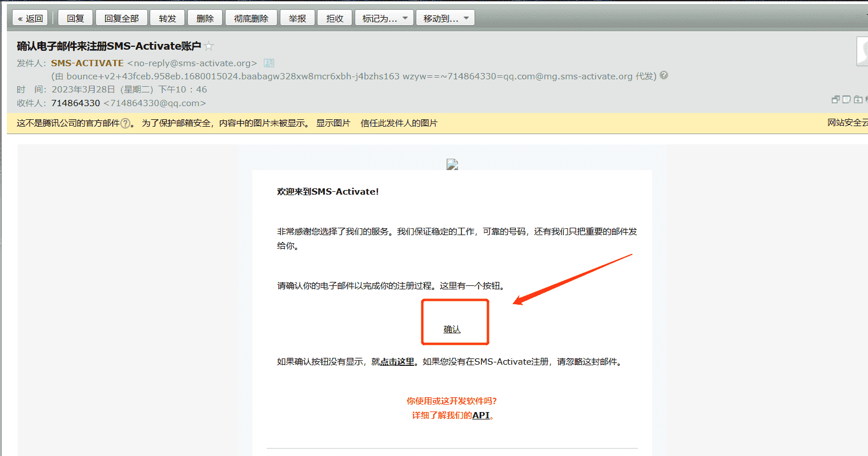
Task: Star this SMS-Activate email
Action: [x=209, y=46]
